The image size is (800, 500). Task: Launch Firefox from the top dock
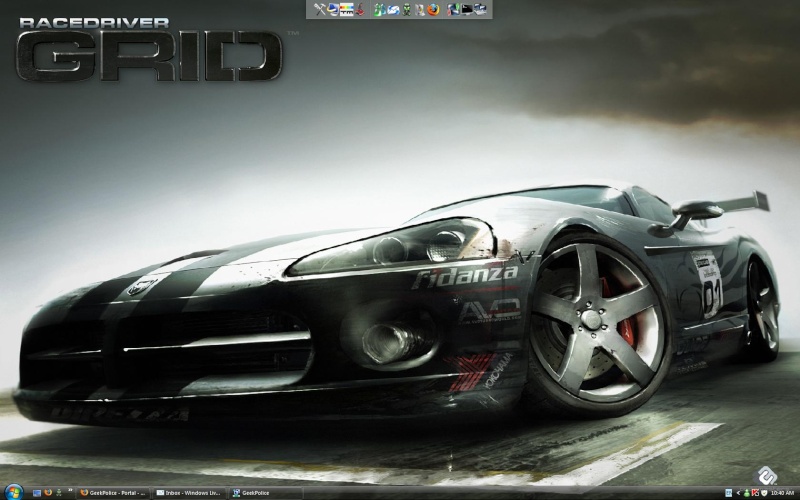pyautogui.click(x=433, y=9)
